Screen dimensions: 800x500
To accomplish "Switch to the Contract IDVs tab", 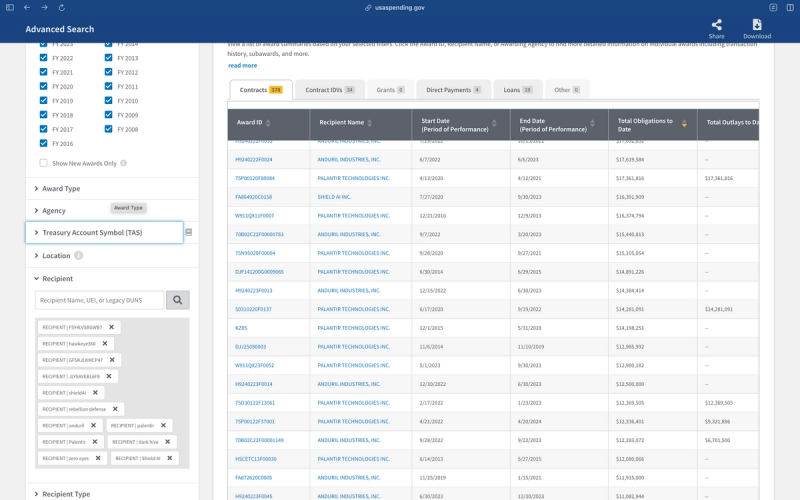I will (x=330, y=90).
